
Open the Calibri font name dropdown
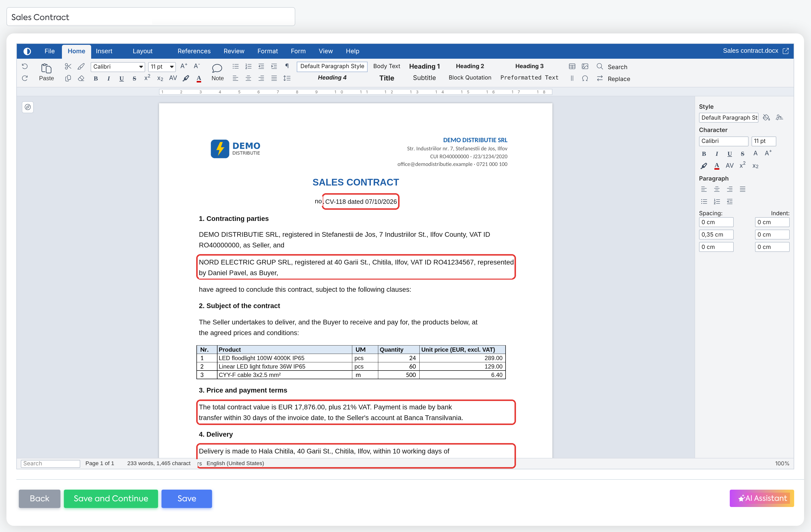(x=118, y=66)
